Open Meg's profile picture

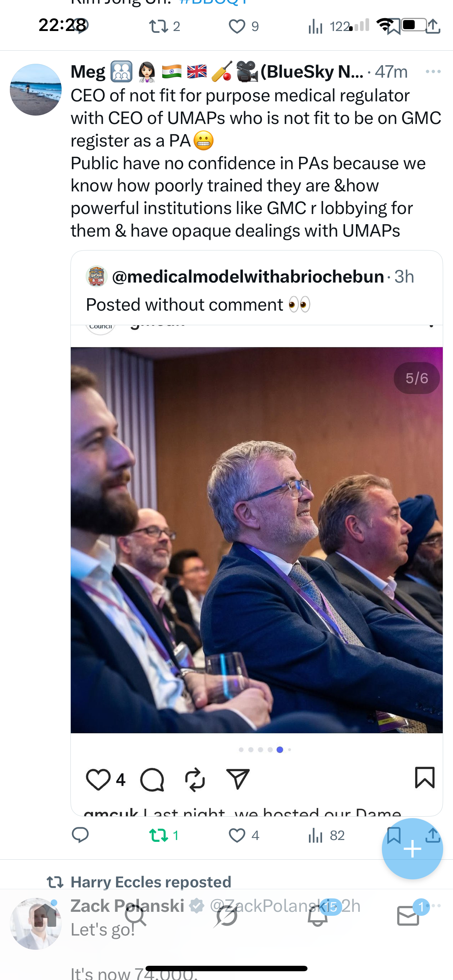coord(36,90)
